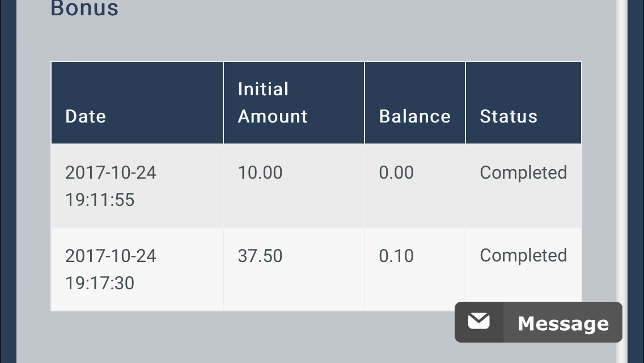
Task: Click the 19:11:55 time in first row
Action: click(100, 200)
